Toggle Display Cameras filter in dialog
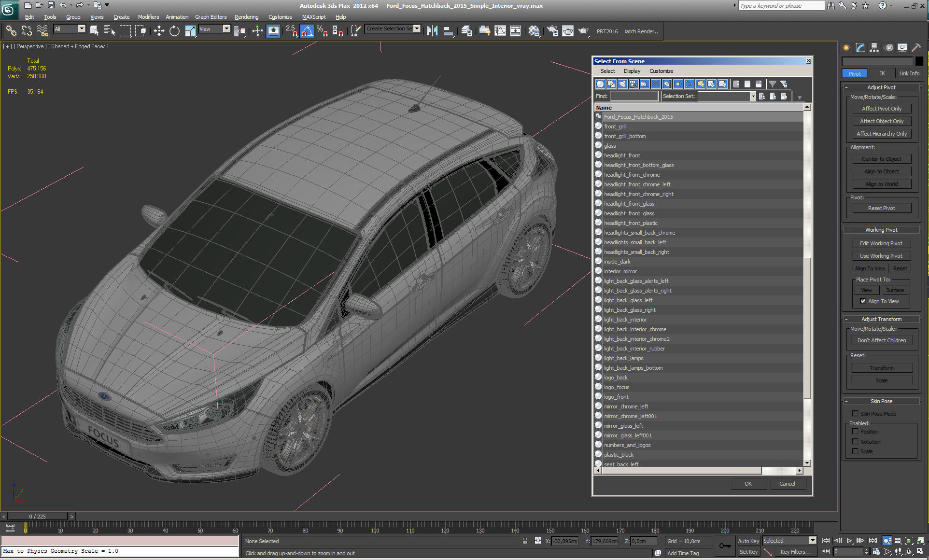 (633, 84)
